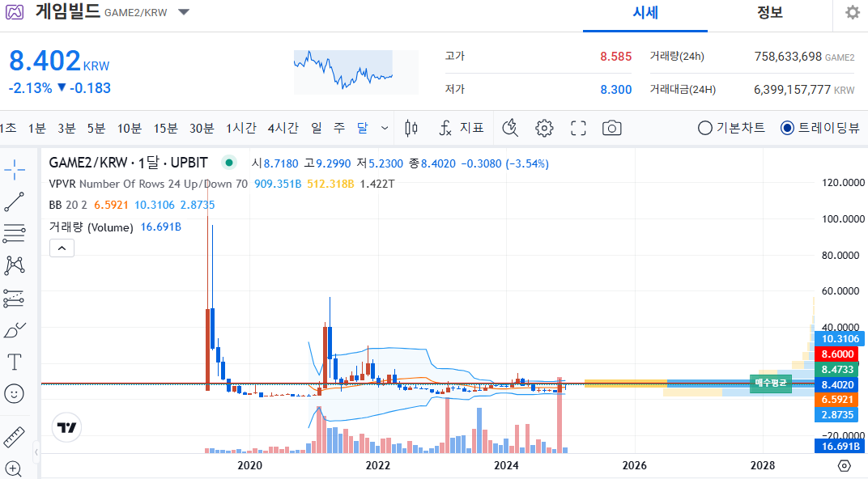Toggle fullscreen chart mode
868x479 pixels.
pos(578,129)
